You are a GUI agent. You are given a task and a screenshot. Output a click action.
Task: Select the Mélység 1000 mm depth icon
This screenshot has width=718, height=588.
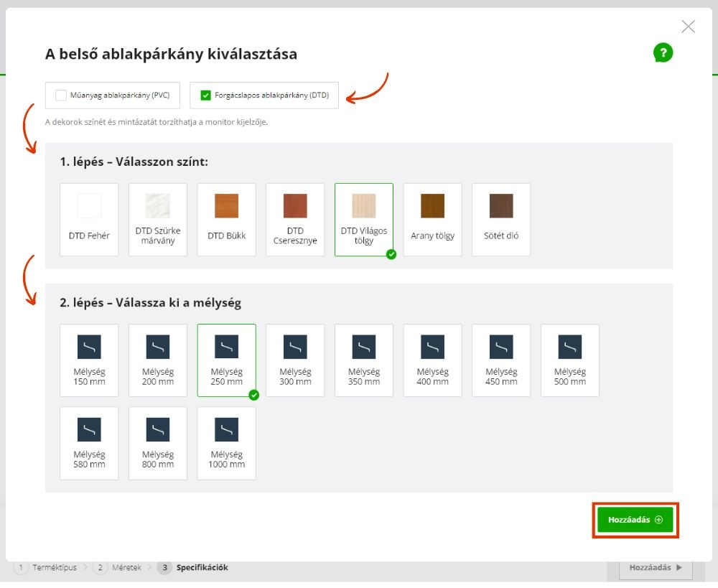tap(227, 429)
